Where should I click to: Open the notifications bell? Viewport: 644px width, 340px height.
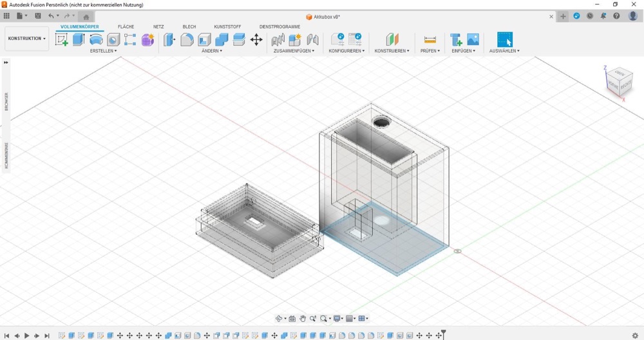tap(603, 16)
